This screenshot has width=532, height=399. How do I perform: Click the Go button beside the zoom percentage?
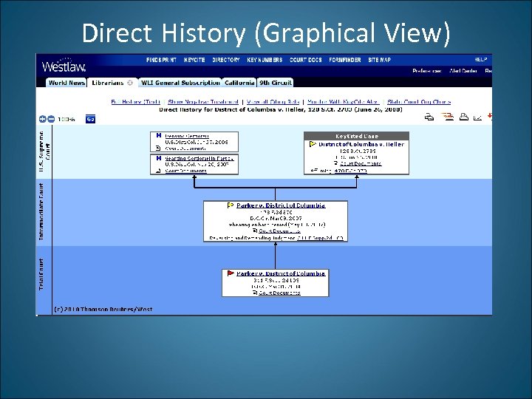point(90,119)
